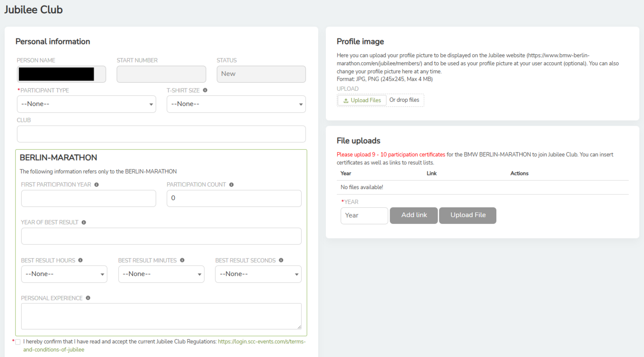Focus the Club text field
Screen dimensions: 644x357
pos(161,134)
